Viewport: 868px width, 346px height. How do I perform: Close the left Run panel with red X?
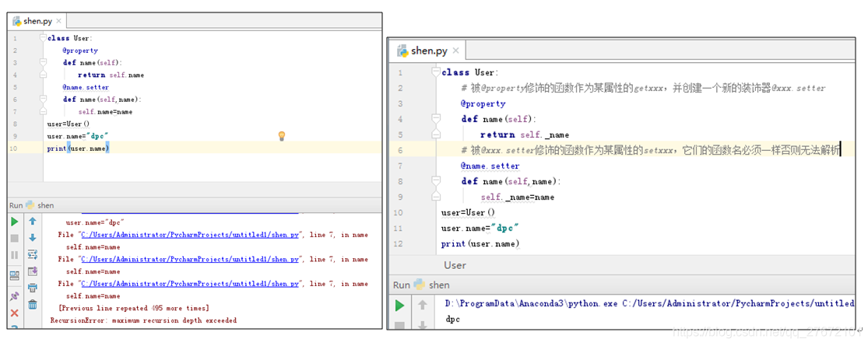pos(14,313)
